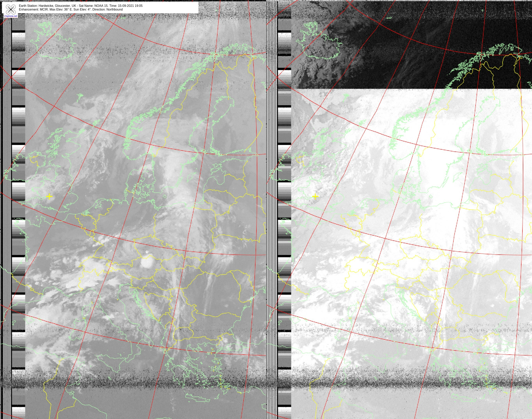This screenshot has height=419, width=532.
Task: Click top grayscale telemetry wedge, right image
Action: click(x=284, y=42)
